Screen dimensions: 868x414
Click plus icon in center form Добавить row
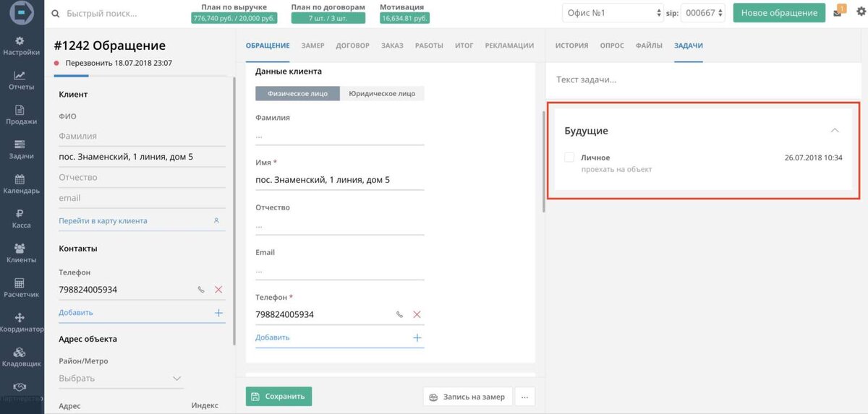click(x=417, y=337)
